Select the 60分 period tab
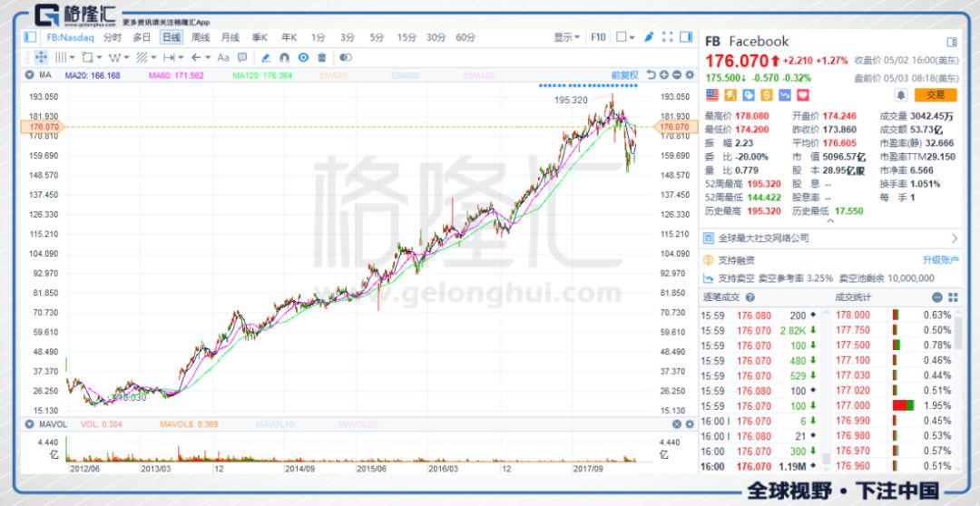Viewport: 980px width, 506px height. (x=465, y=37)
